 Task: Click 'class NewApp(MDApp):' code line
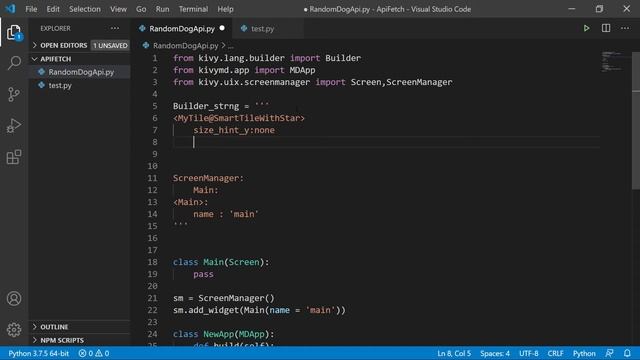coord(224,334)
